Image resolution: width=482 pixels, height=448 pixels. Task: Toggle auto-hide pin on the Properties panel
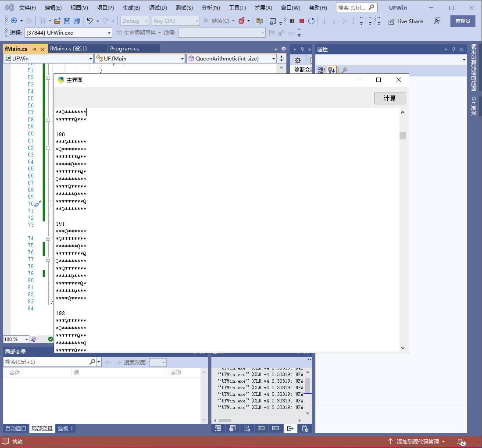click(x=453, y=49)
